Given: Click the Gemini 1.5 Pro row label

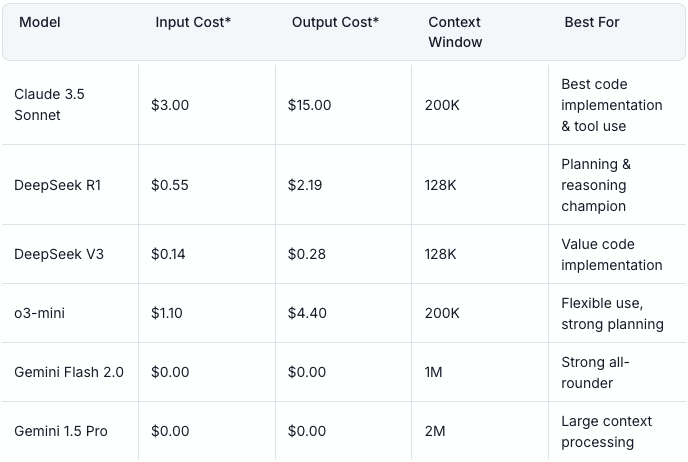Looking at the screenshot, I should [61, 431].
